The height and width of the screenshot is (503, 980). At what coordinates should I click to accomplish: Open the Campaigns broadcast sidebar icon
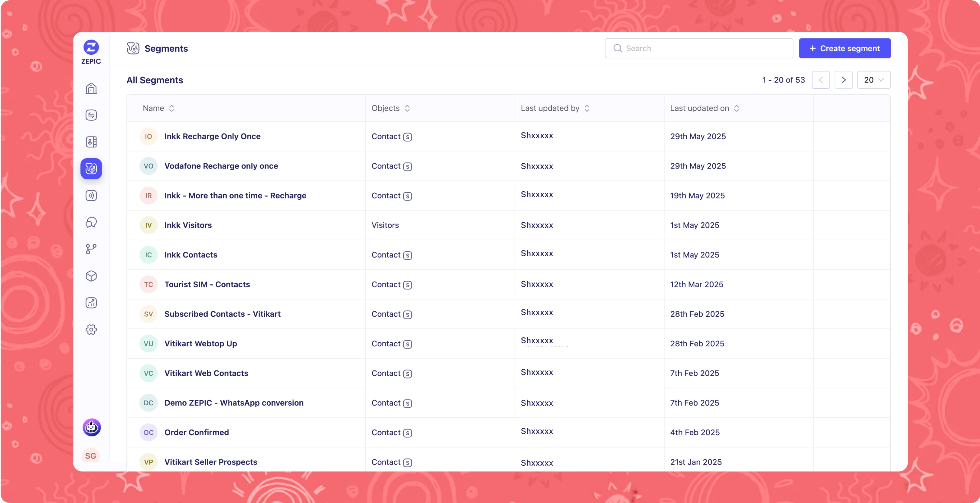[91, 196]
